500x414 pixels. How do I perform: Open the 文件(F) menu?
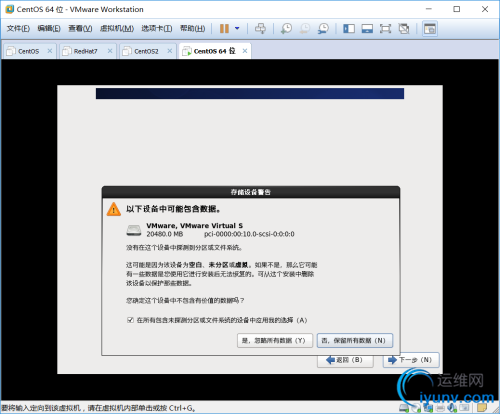click(18, 29)
